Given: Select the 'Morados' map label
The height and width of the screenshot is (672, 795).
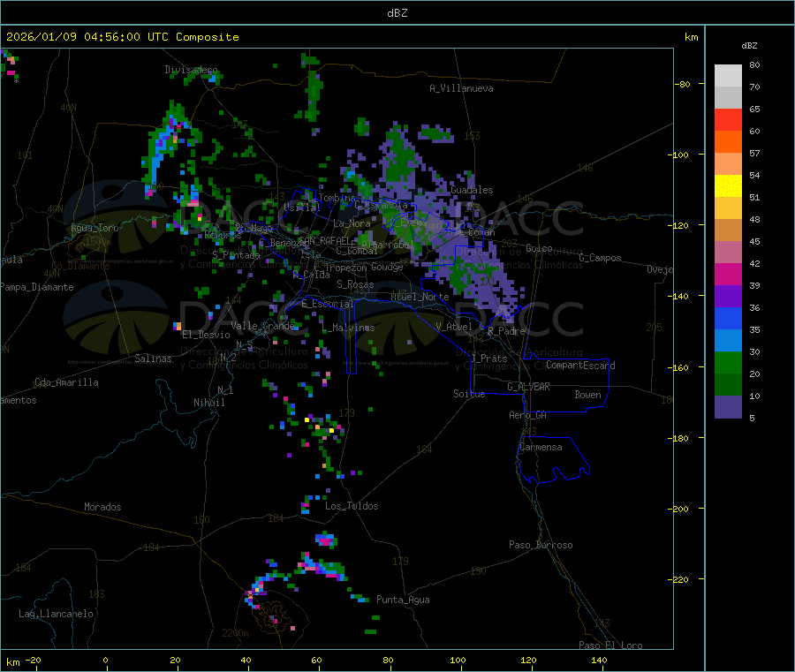Looking at the screenshot, I should click(102, 507).
